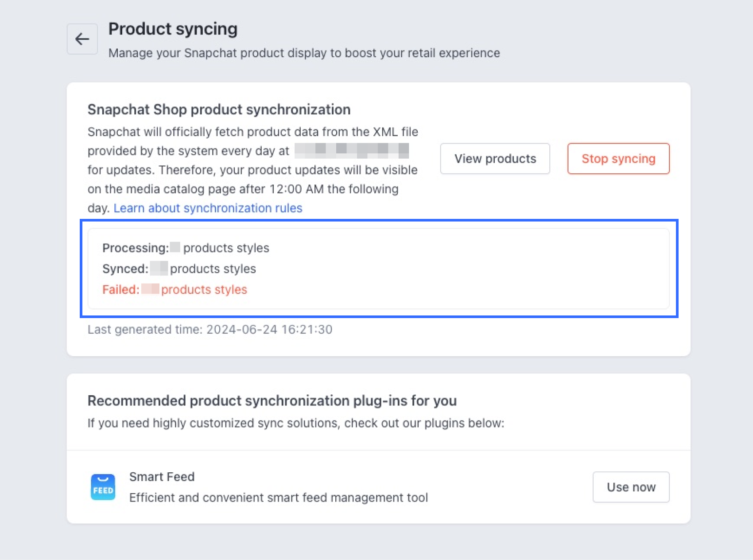This screenshot has height=560, width=753.
Task: Click the Processing products styles line
Action: [186, 248]
